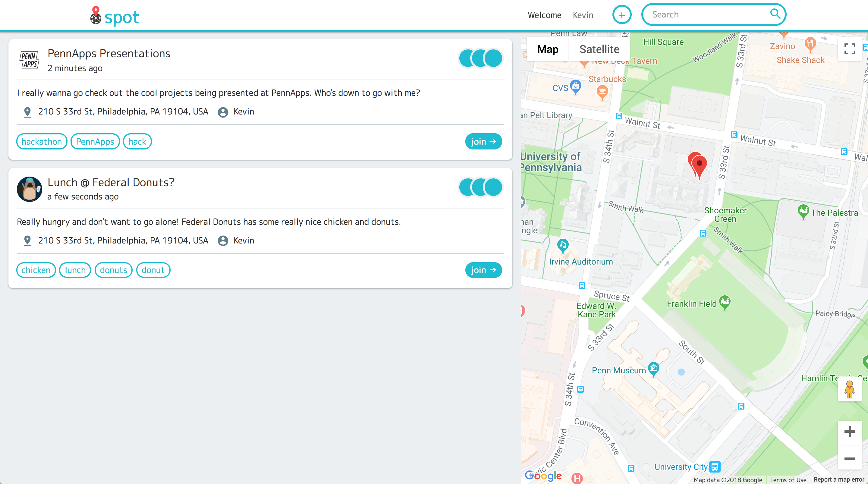
Task: Click the PennApps event logo thumbnail
Action: coord(29,60)
